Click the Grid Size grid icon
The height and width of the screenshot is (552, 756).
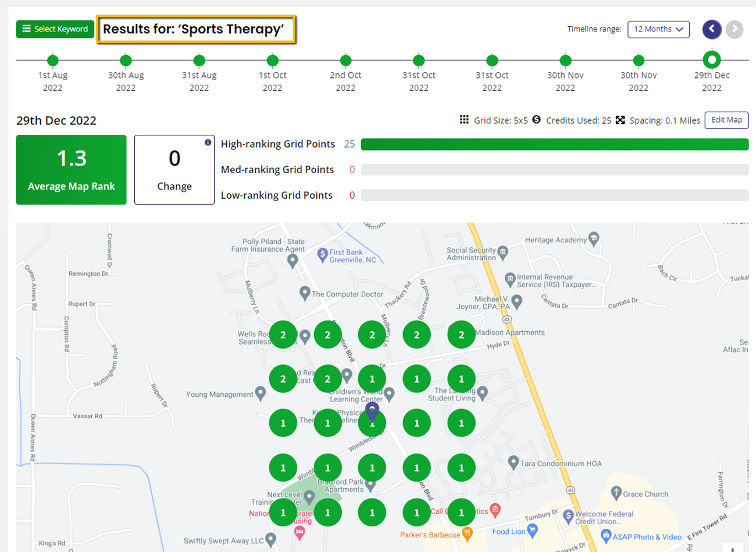464,120
